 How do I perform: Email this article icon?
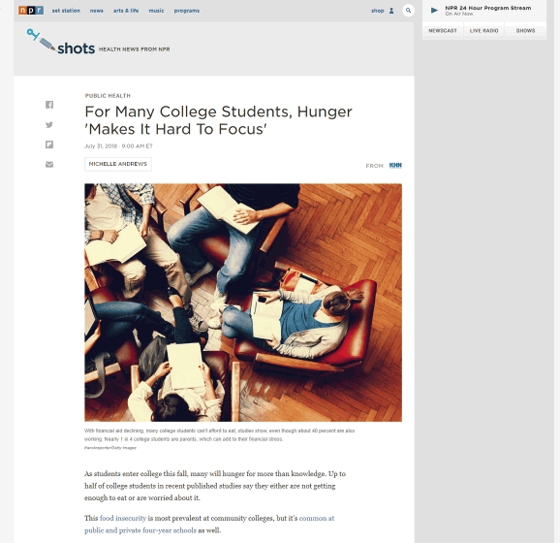(49, 164)
